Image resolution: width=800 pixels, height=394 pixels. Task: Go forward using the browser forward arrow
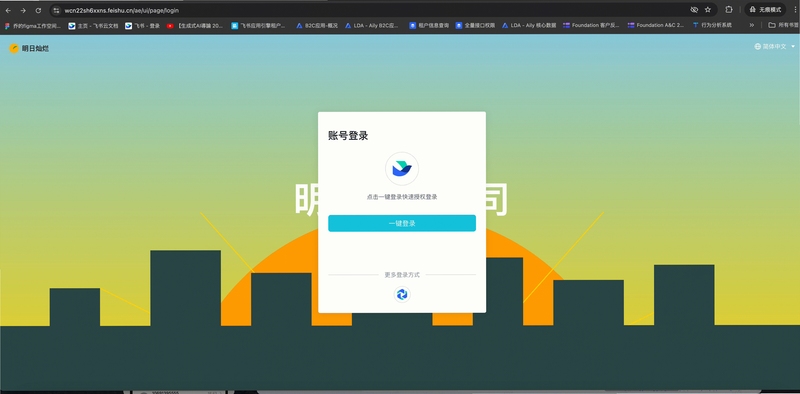tap(23, 10)
